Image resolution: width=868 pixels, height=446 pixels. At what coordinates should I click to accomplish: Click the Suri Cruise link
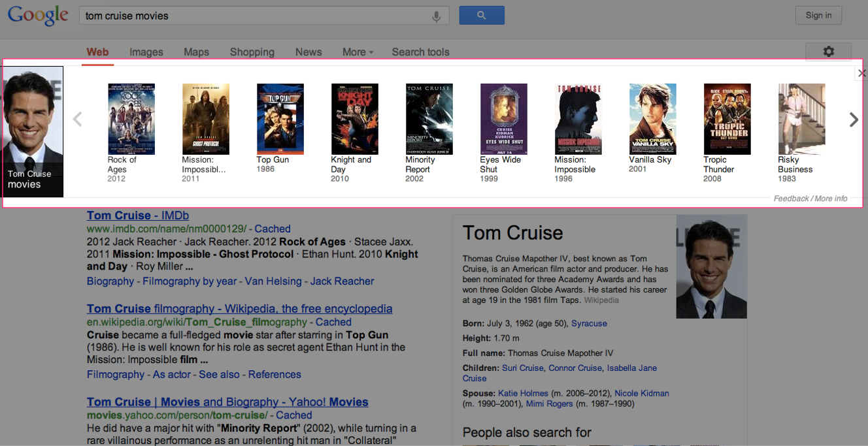tap(522, 368)
